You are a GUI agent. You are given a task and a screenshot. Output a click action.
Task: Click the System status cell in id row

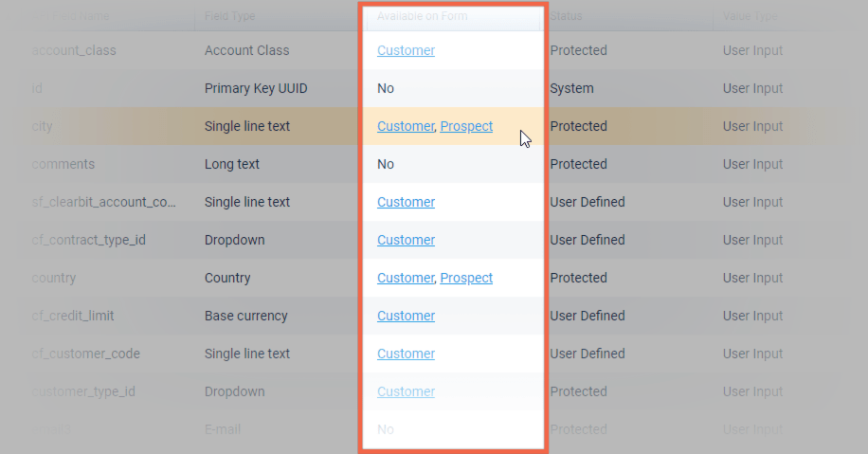pyautogui.click(x=571, y=88)
